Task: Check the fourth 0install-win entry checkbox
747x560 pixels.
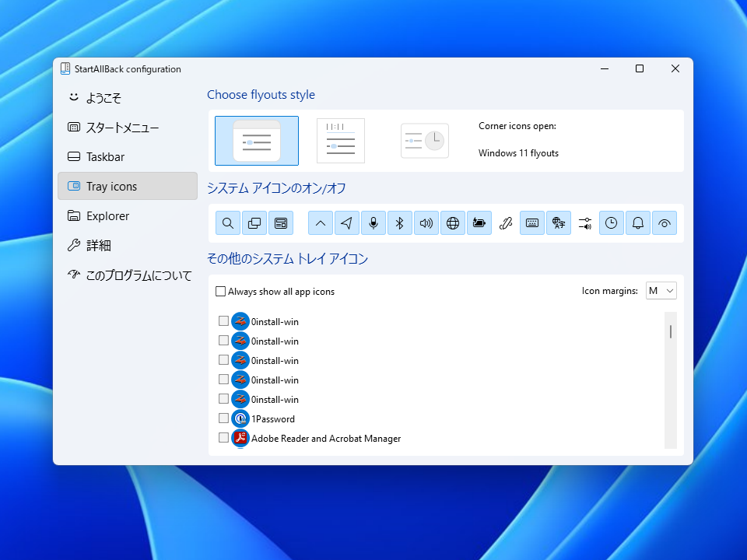Action: tap(223, 380)
